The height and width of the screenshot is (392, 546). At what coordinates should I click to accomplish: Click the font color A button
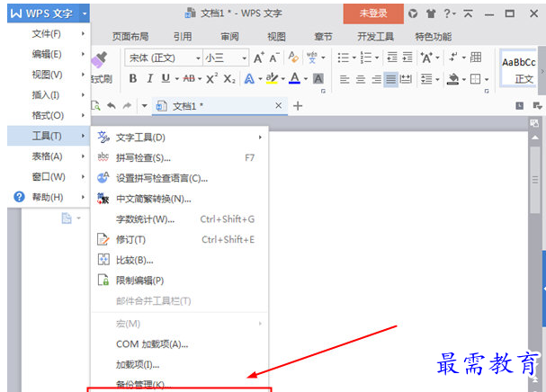[295, 79]
